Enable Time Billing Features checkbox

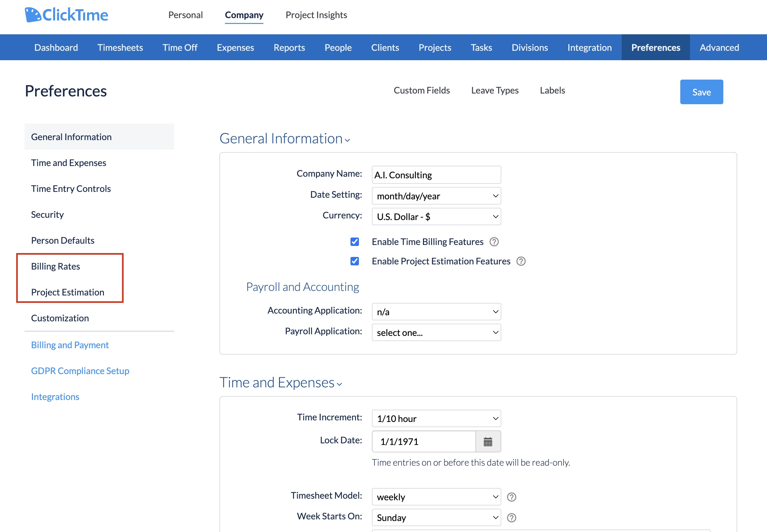[354, 242]
